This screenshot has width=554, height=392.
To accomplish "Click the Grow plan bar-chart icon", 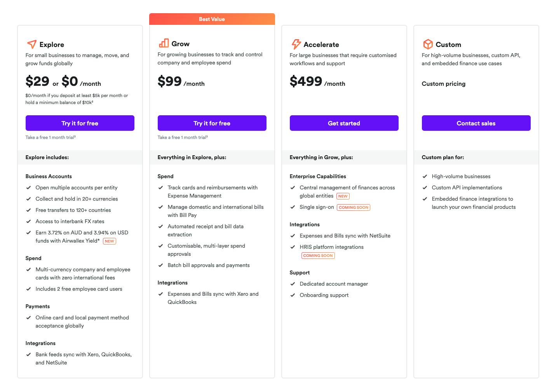I will [x=164, y=43].
